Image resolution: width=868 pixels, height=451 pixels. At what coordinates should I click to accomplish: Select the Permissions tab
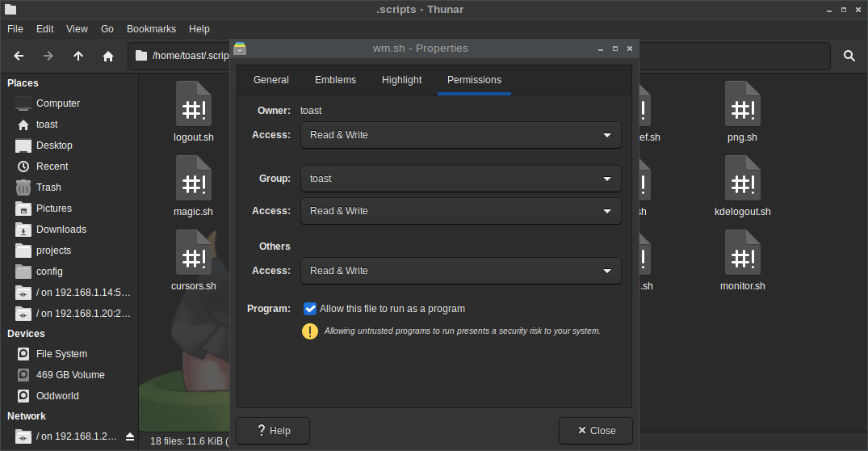click(475, 80)
